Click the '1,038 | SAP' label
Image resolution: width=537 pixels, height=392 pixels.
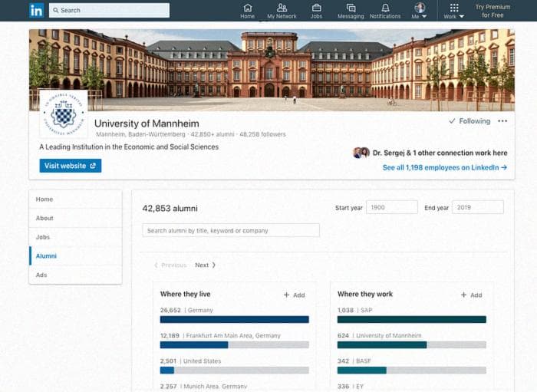coord(354,310)
